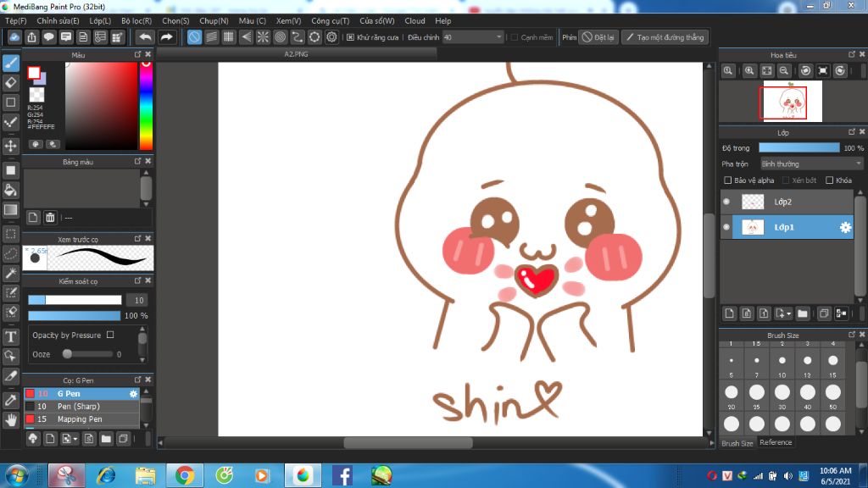
Task: Adjust the Độ trong opacity slider
Action: 798,147
